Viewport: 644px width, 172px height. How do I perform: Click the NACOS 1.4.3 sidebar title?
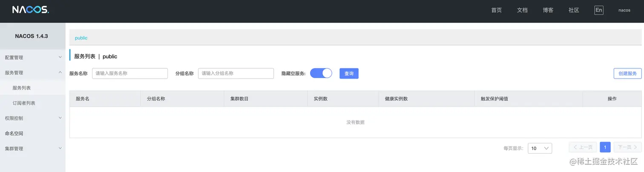pyautogui.click(x=32, y=36)
